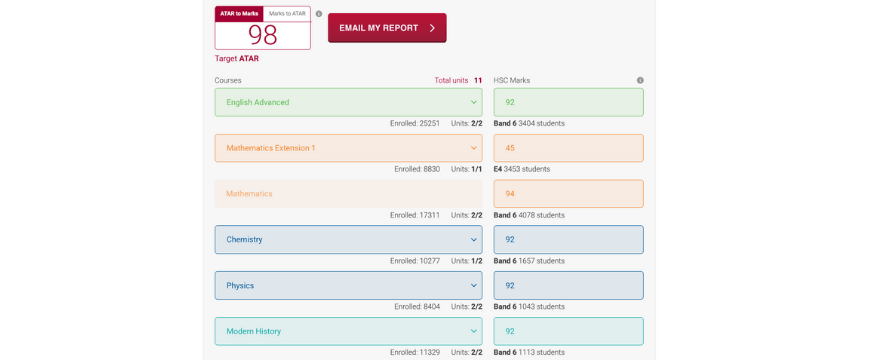The width and height of the screenshot is (870, 360).
Task: Click the HSC Marks column heading
Action: 512,80
